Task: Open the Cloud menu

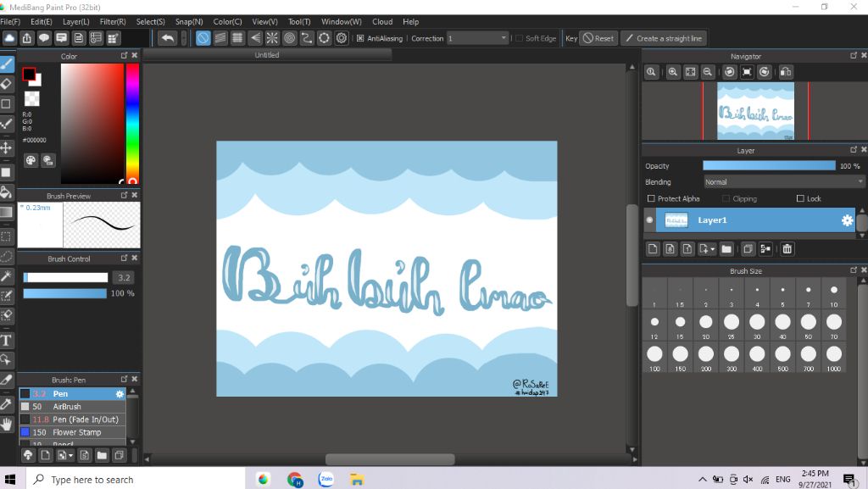Action: pyautogui.click(x=382, y=21)
